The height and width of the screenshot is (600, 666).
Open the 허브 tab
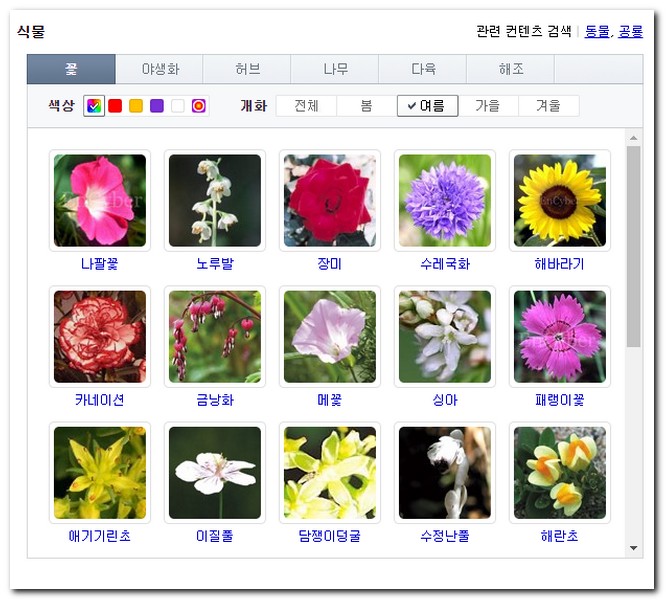[x=247, y=69]
